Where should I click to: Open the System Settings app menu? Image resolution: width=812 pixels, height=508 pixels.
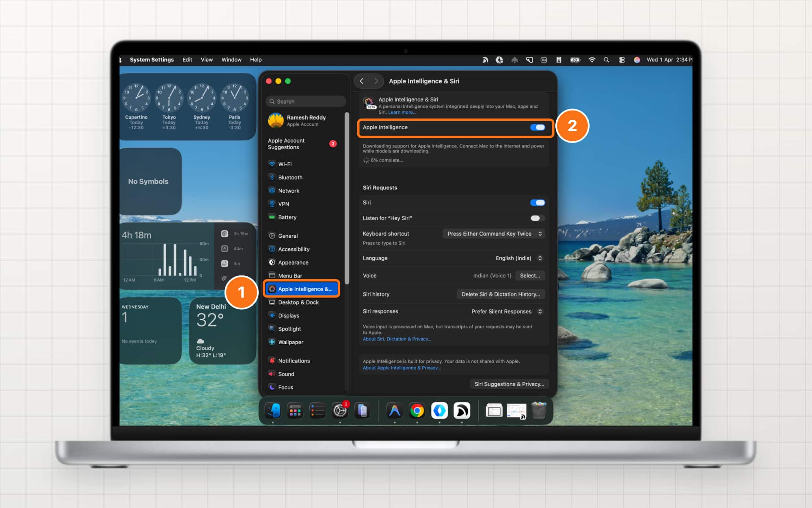(x=152, y=60)
